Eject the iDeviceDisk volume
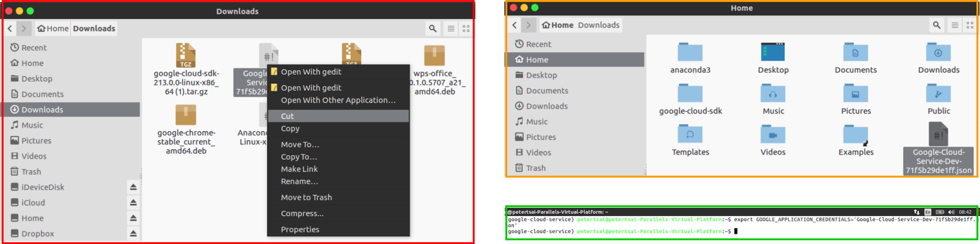Viewport: 980px width, 244px height. (133, 187)
